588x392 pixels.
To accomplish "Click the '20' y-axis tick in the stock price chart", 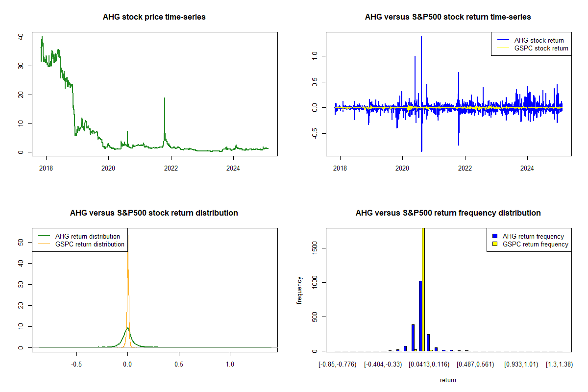I will [21, 95].
